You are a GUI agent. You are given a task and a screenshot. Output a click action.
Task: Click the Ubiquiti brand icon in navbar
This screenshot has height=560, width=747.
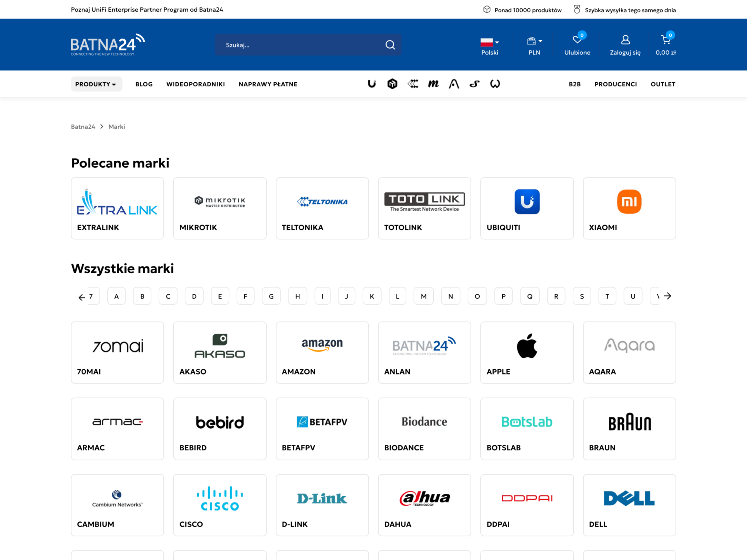tap(372, 84)
